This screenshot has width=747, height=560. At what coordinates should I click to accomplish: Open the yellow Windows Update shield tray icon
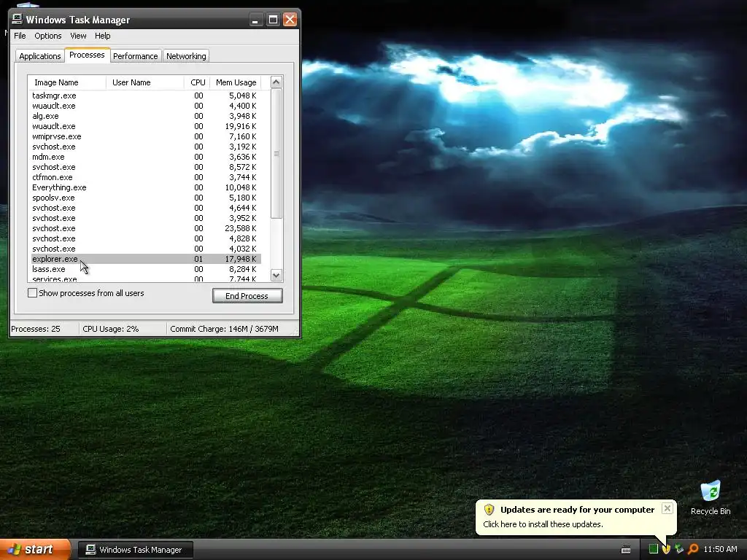coord(666,549)
